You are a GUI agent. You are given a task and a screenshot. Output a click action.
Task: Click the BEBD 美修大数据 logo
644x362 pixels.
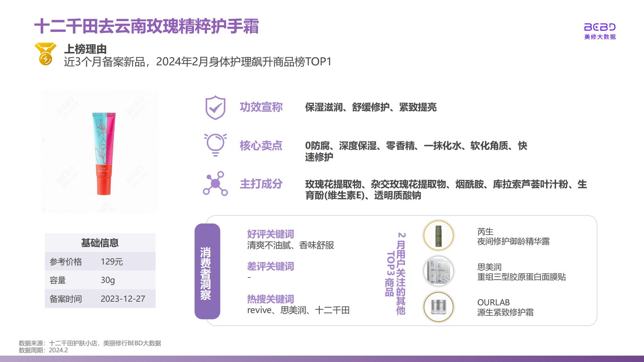[600, 32]
